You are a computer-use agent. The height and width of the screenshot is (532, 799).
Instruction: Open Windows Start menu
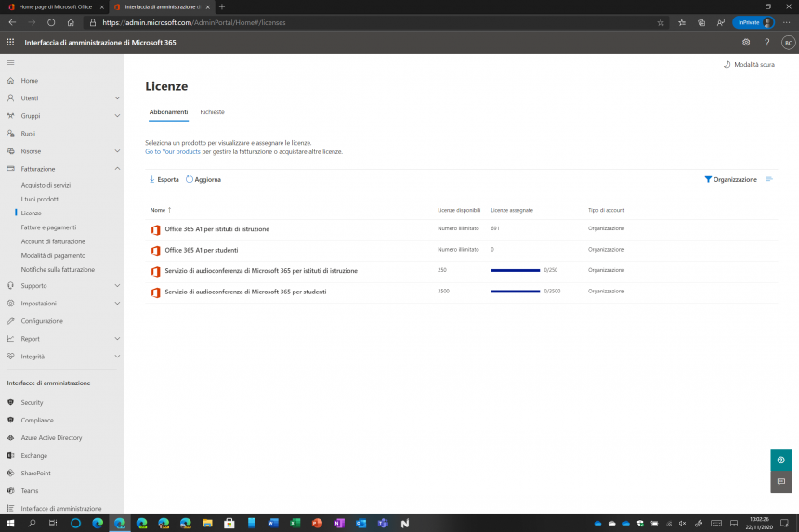point(10,523)
